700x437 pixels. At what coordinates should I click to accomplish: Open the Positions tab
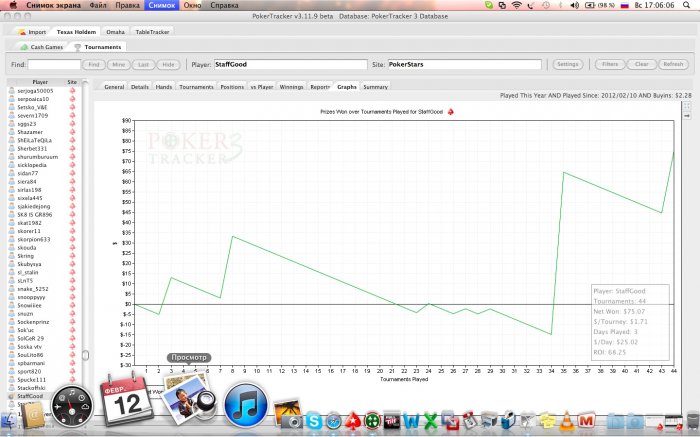click(x=232, y=87)
